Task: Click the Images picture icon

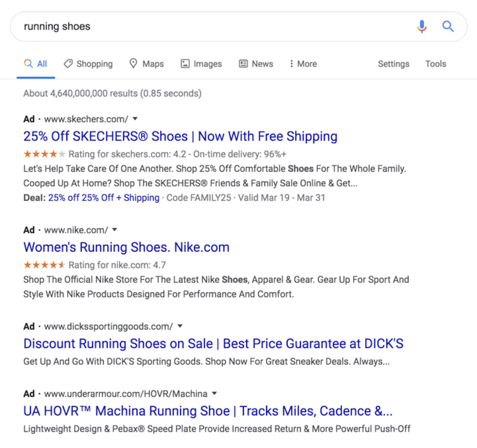Action: coord(185,63)
